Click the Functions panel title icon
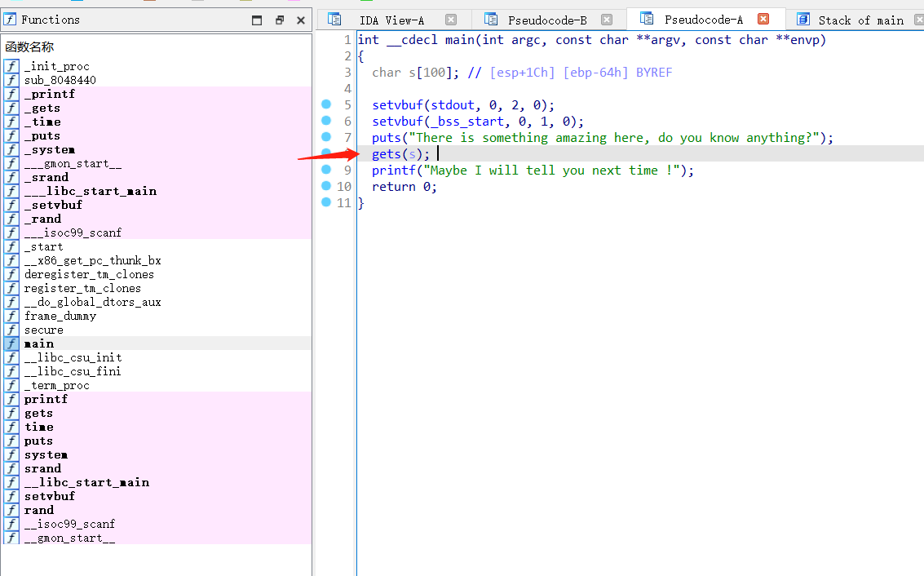Screen dimensions: 924x576 [10, 20]
